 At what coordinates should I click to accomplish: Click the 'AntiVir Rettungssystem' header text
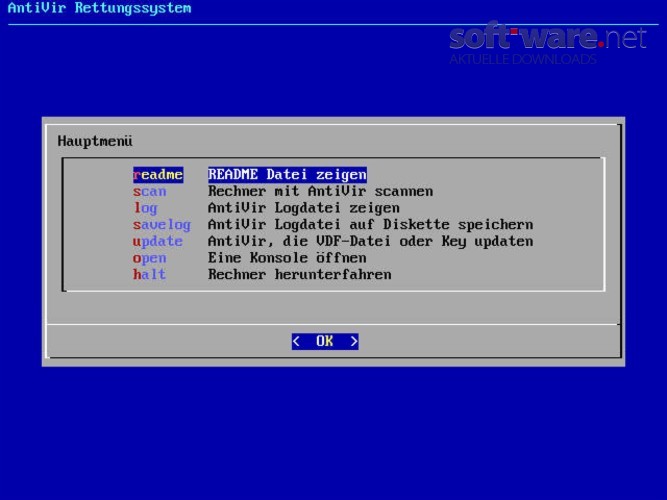pyautogui.click(x=100, y=8)
